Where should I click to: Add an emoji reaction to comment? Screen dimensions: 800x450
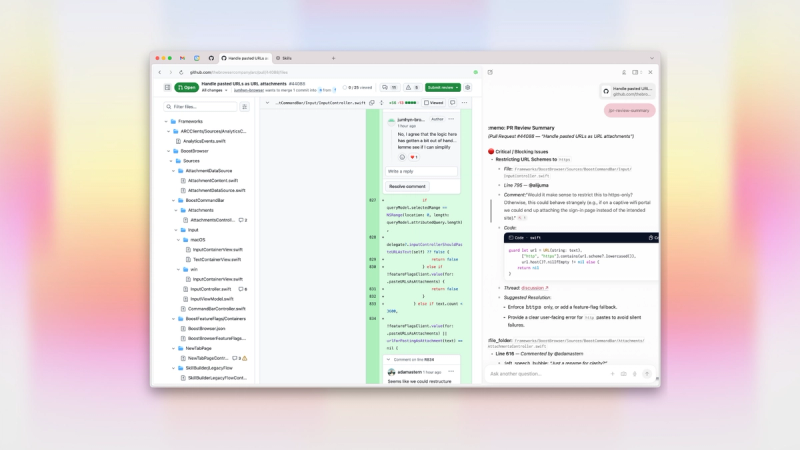click(402, 157)
